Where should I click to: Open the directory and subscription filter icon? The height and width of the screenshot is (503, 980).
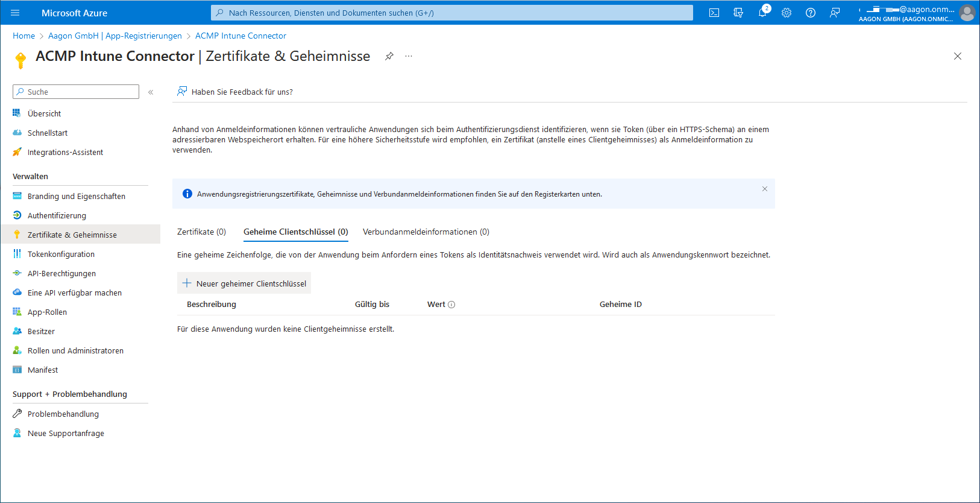pyautogui.click(x=738, y=13)
